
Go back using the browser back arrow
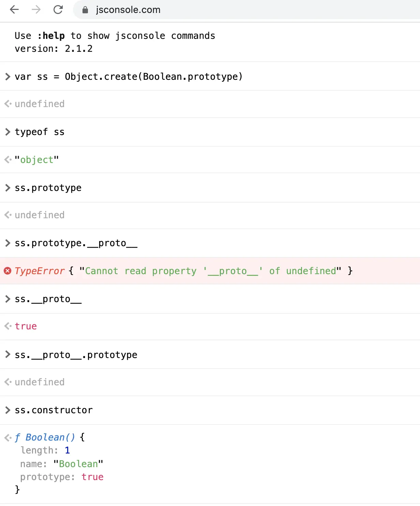[x=14, y=10]
